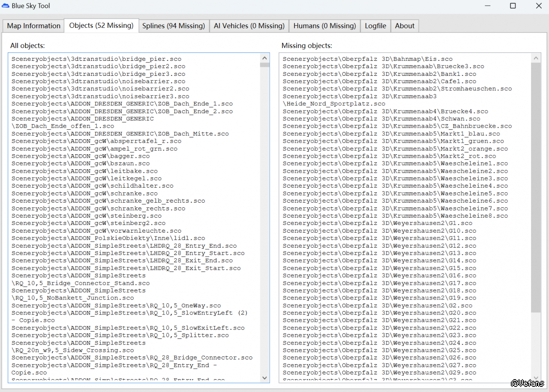
Task: Click the Missing objects list scroll-down arrow
Action: tap(536, 378)
